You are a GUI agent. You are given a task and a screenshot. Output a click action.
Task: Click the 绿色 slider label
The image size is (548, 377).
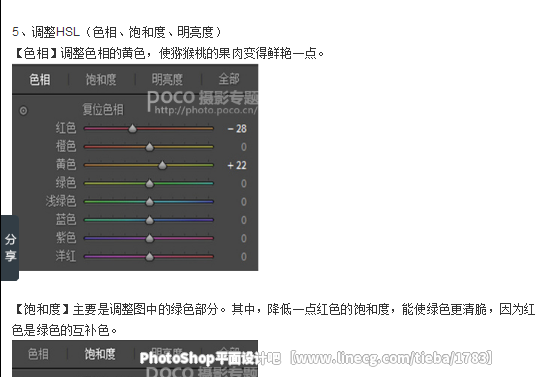point(66,182)
